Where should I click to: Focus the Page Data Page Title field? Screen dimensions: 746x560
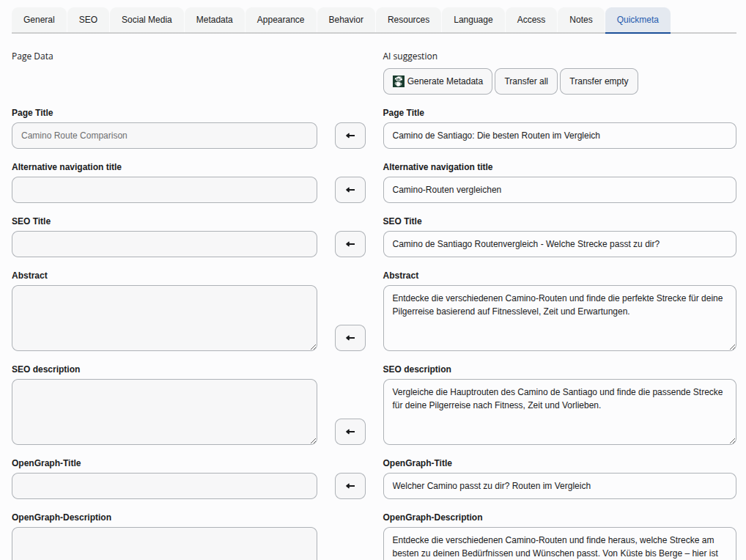pyautogui.click(x=165, y=136)
